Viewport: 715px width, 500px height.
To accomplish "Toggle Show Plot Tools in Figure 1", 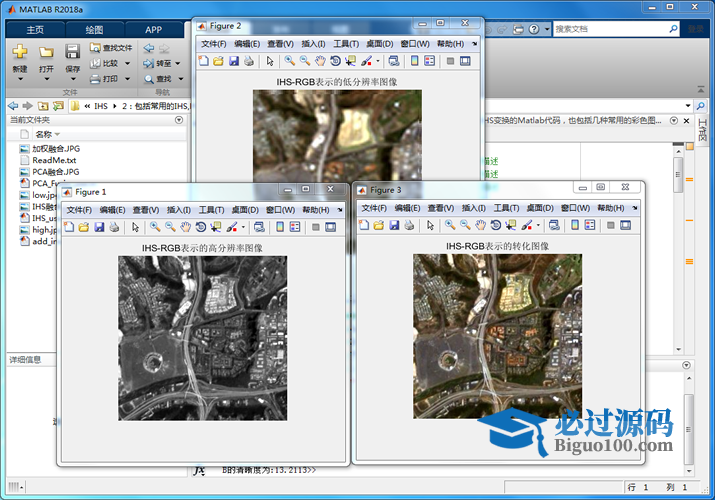I will 332,227.
